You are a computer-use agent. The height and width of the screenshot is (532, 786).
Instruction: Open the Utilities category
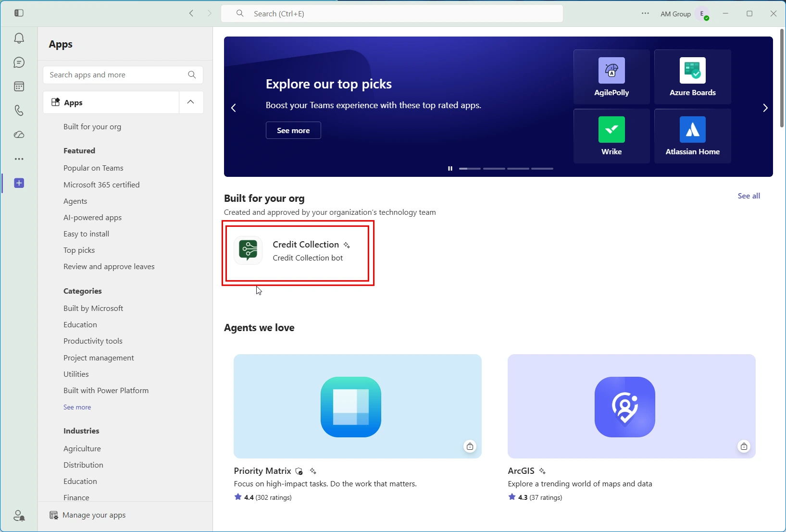pos(76,374)
